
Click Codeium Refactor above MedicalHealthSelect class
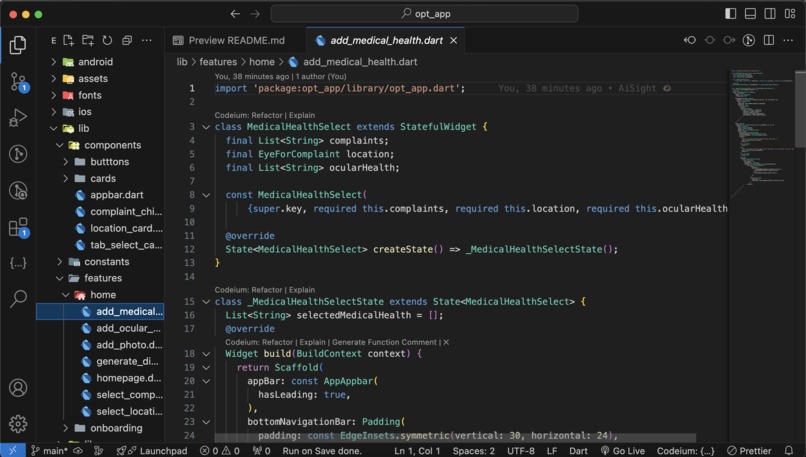click(267, 115)
